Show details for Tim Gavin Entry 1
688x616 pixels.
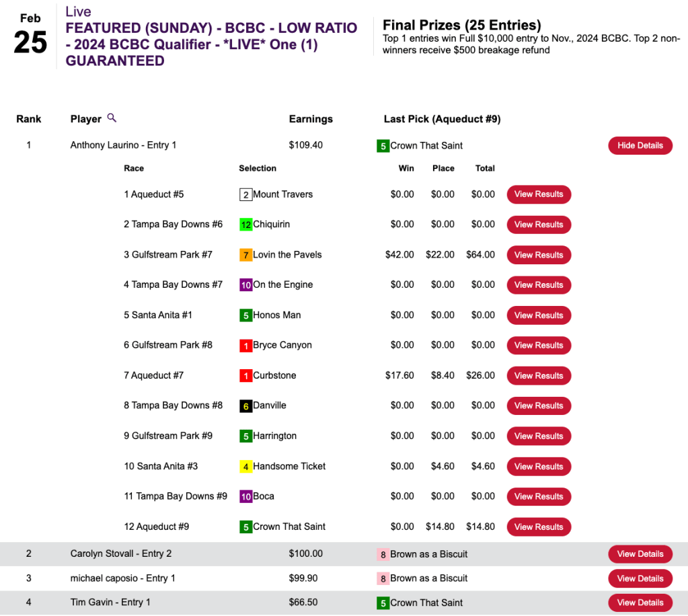pos(640,603)
